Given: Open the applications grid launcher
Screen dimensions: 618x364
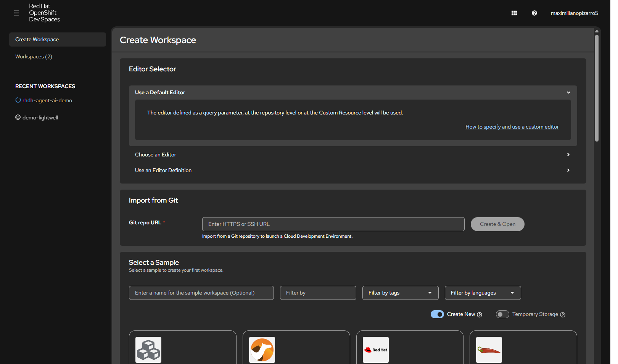Looking at the screenshot, I should coord(514,13).
